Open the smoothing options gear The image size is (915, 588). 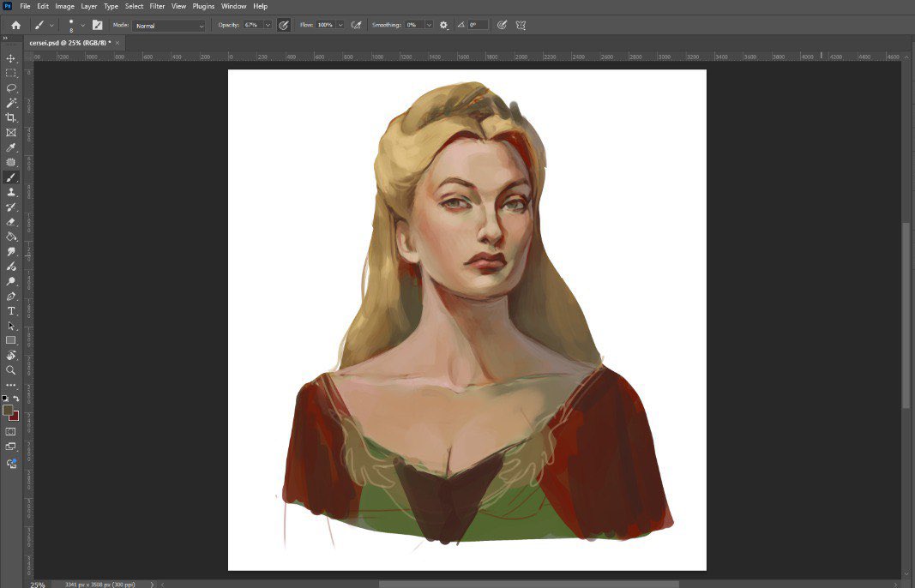click(442, 25)
